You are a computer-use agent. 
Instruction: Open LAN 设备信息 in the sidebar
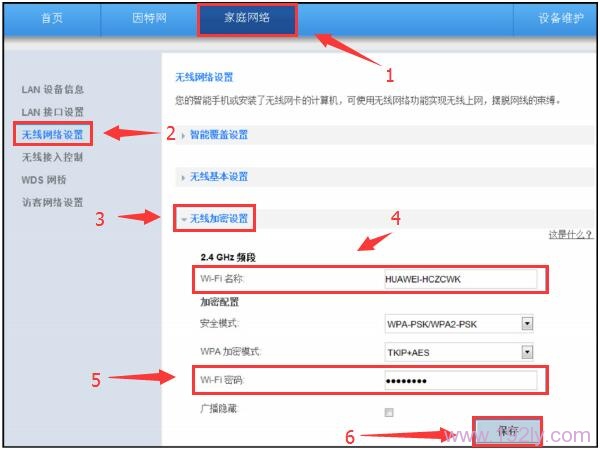point(53,90)
